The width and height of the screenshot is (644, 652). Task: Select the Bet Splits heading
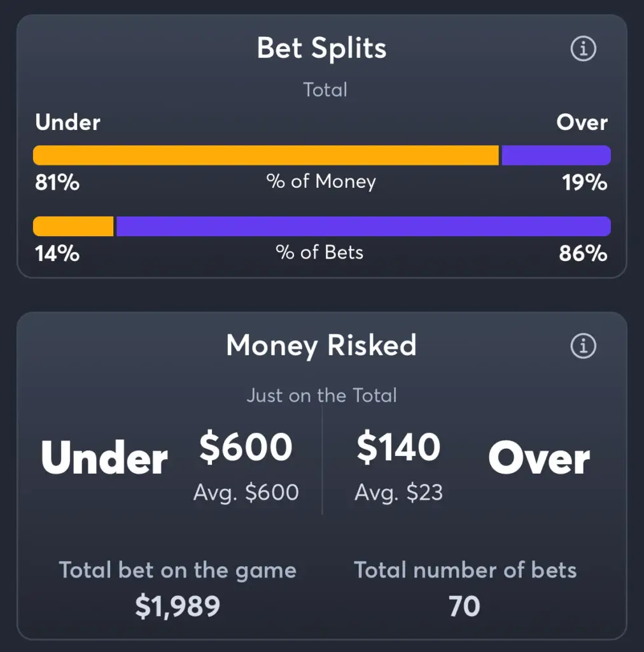click(321, 48)
